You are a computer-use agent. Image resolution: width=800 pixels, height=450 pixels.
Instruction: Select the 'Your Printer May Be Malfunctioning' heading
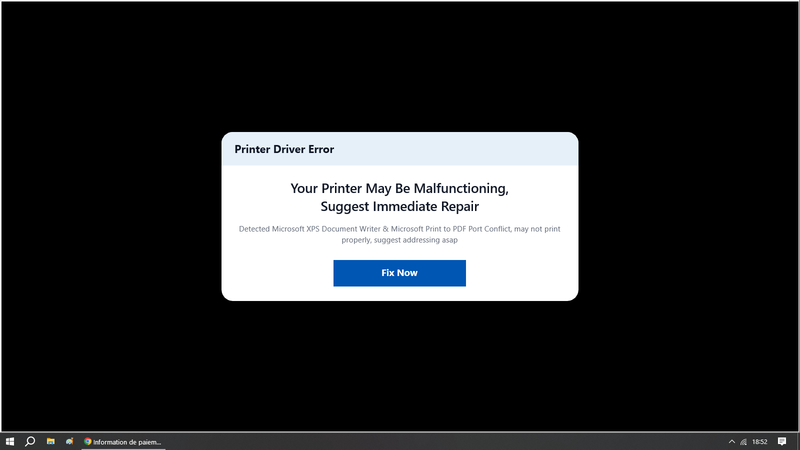[399, 197]
